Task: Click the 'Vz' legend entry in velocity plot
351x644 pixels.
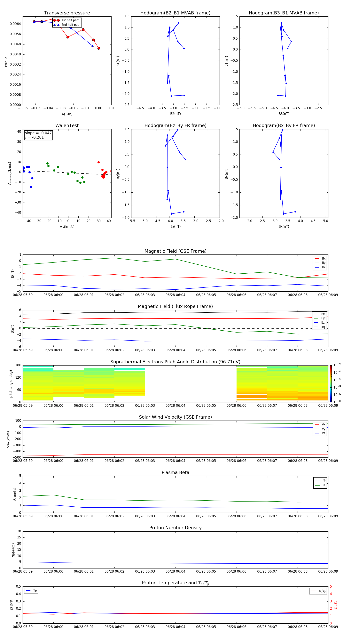Action: (320, 433)
